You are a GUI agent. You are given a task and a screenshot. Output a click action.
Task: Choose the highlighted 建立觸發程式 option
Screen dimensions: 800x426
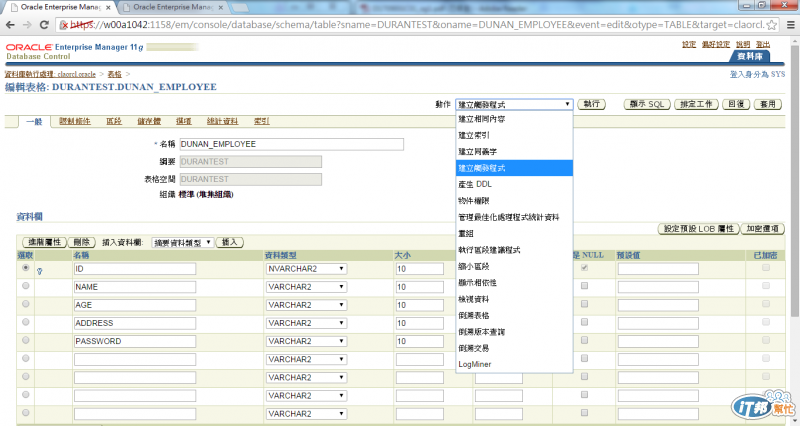point(514,168)
